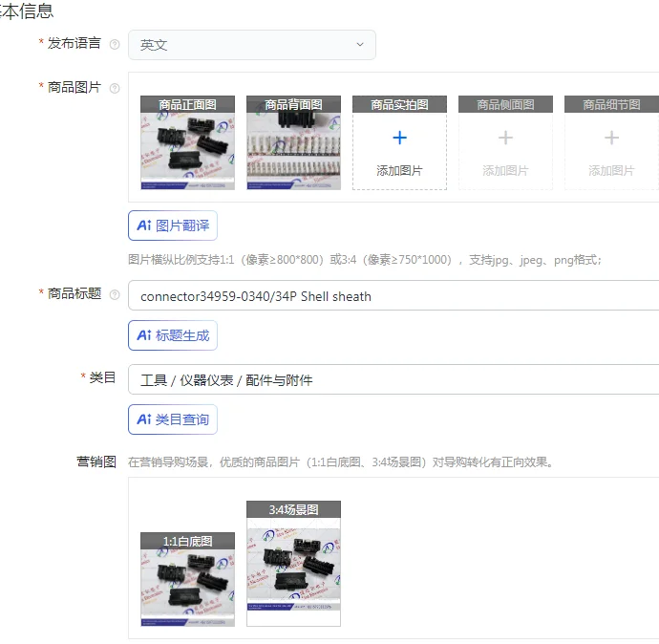Viewport: 659px width, 644px height.
Task: Click into the 商品标题 title input field
Action: click(393, 295)
